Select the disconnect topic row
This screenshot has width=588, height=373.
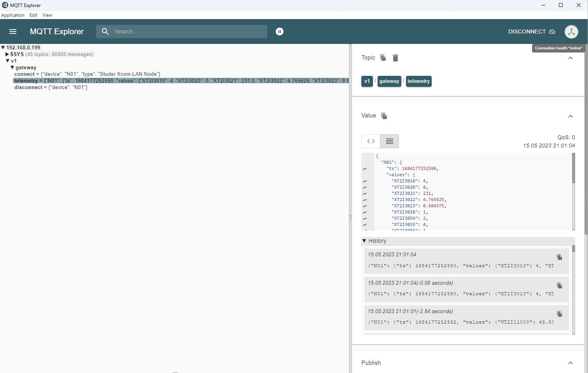click(x=51, y=87)
